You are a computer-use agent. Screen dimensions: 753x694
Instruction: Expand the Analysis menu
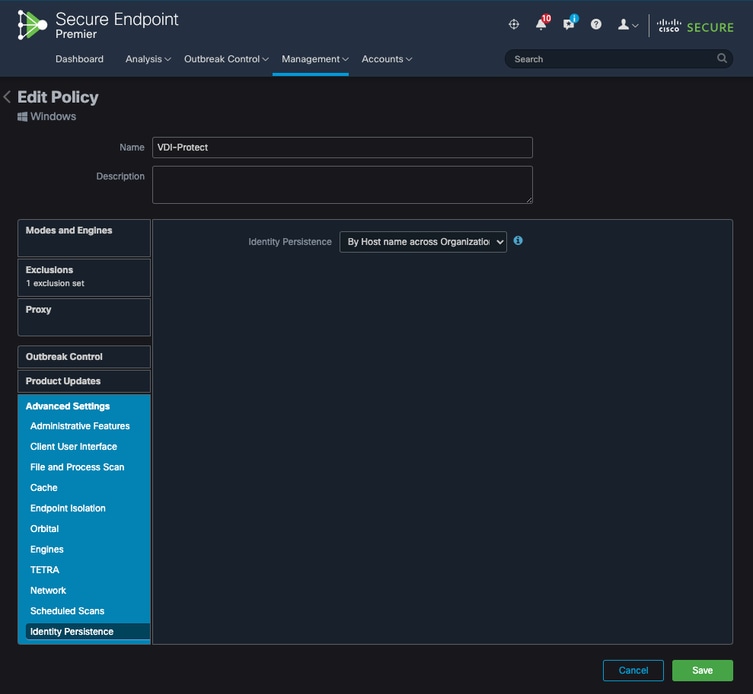[x=148, y=59]
